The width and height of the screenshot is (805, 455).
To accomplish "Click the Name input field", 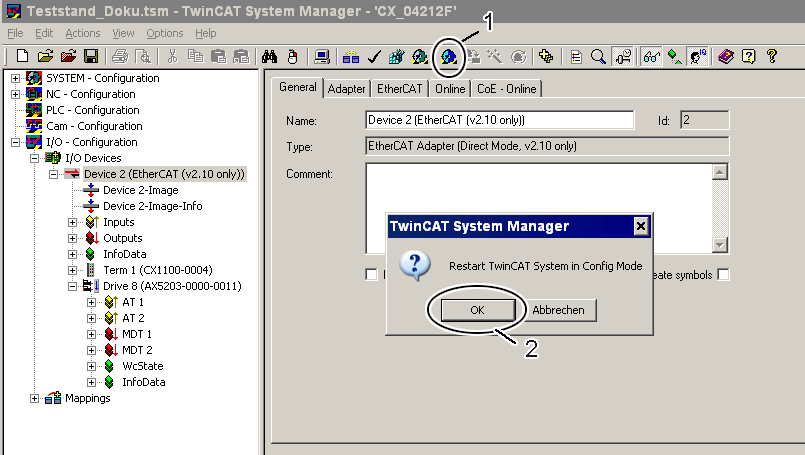I will [500, 120].
